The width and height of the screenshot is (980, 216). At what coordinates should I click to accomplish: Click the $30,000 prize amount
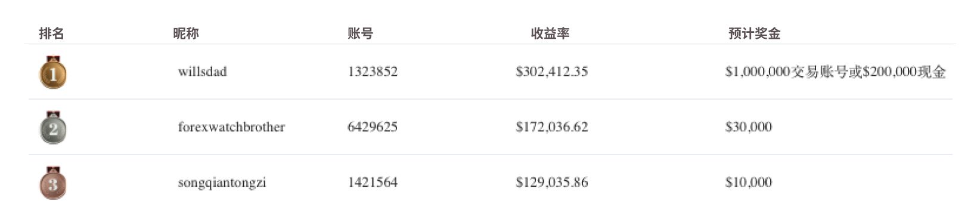pyautogui.click(x=749, y=127)
